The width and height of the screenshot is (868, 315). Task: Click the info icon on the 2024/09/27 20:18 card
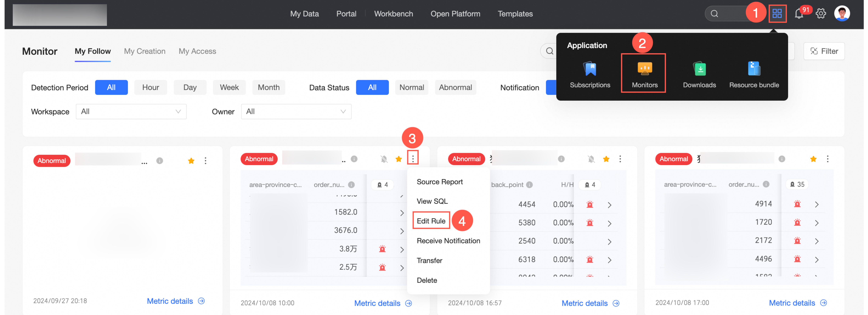pos(160,161)
